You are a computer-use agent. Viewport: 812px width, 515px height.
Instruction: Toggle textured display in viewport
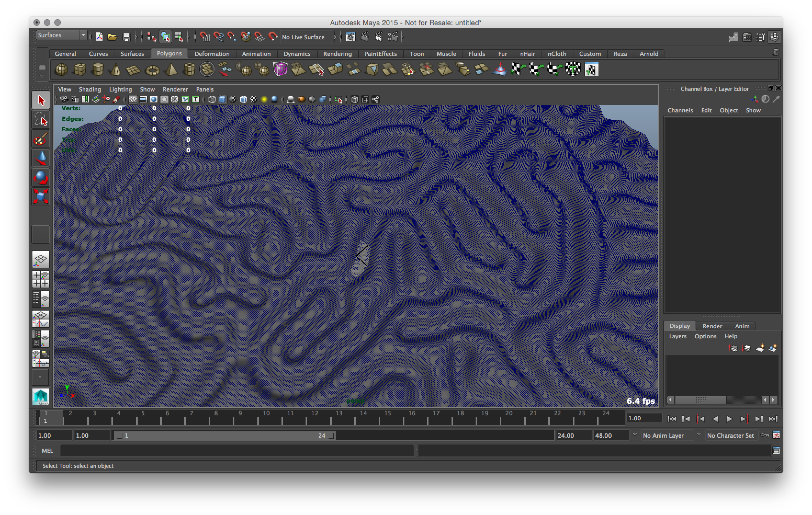253,99
